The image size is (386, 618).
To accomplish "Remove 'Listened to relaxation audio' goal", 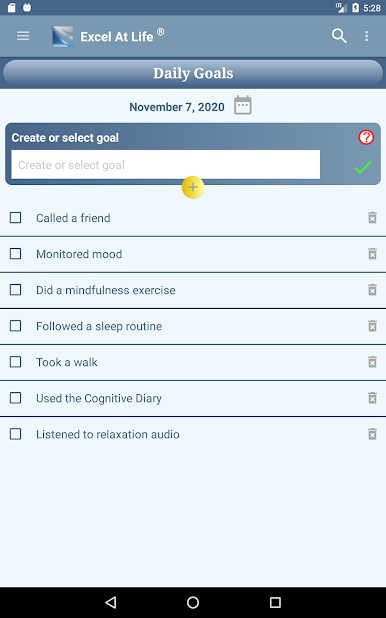I will (x=372, y=434).
